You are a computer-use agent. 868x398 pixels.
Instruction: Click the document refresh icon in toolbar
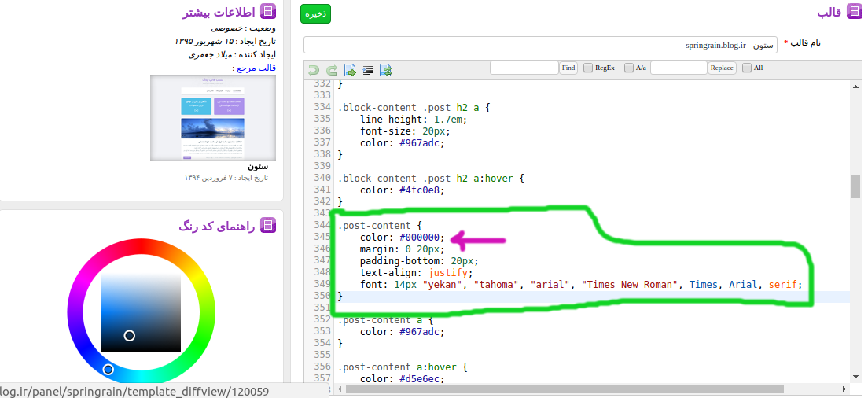[x=386, y=70]
